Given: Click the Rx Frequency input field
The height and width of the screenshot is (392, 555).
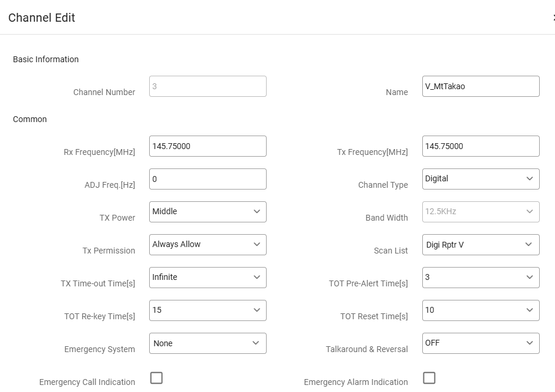Looking at the screenshot, I should pos(207,146).
